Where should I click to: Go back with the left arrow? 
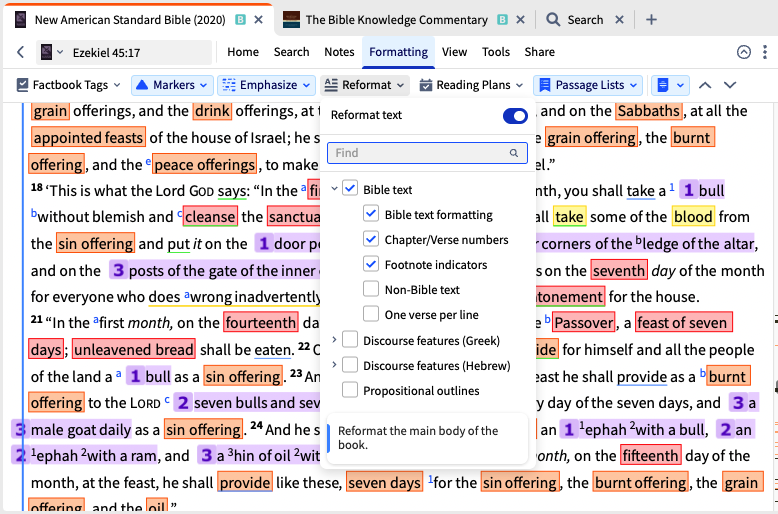point(20,52)
